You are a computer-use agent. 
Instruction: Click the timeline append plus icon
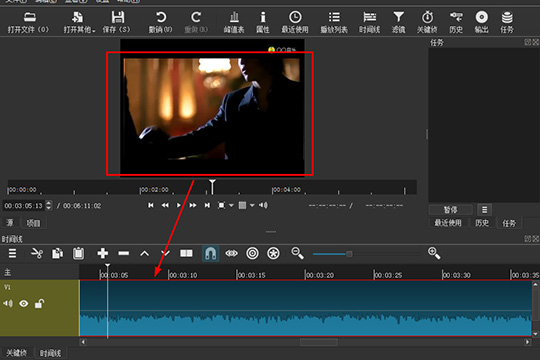click(103, 254)
